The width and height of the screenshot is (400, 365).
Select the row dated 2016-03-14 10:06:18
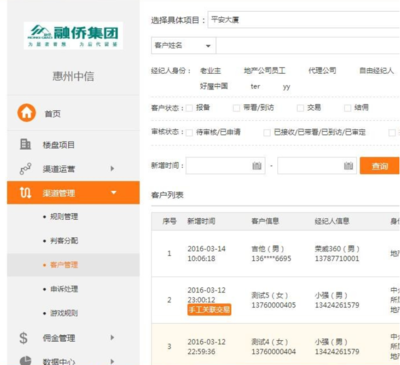pos(276,254)
